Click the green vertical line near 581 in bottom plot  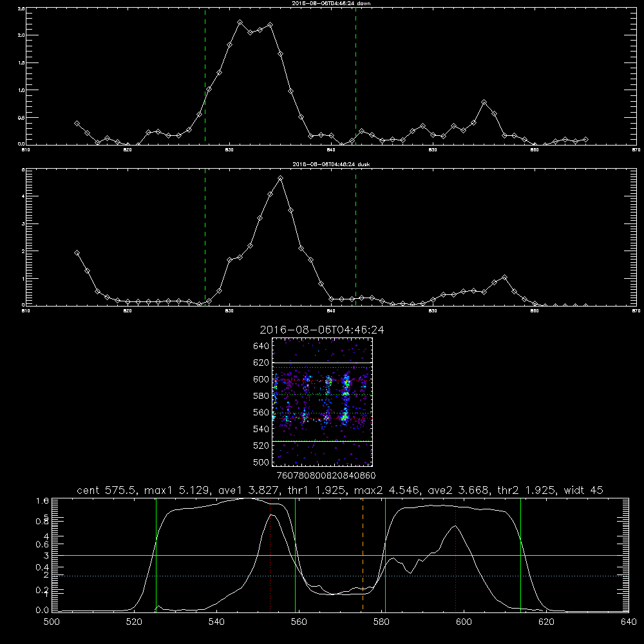click(x=385, y=554)
